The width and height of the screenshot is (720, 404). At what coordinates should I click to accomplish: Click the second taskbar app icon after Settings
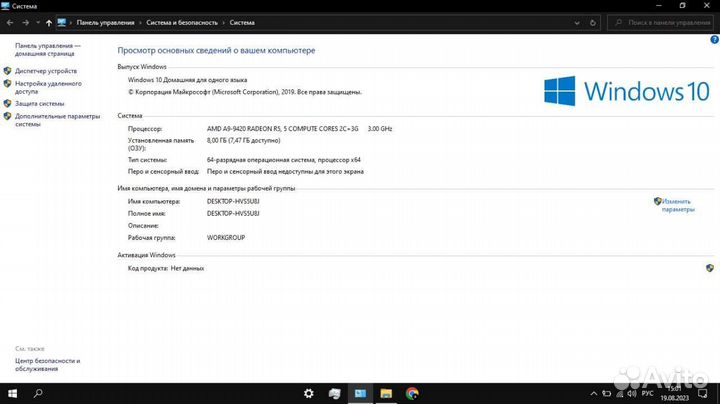pyautogui.click(x=334, y=393)
